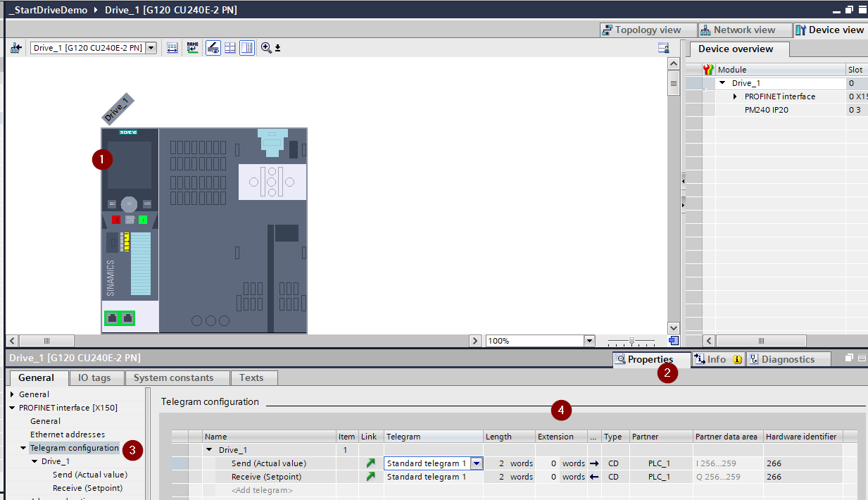This screenshot has height=500, width=868.
Task: Collapse the Drive_1 row in the telegram table
Action: pyautogui.click(x=209, y=450)
